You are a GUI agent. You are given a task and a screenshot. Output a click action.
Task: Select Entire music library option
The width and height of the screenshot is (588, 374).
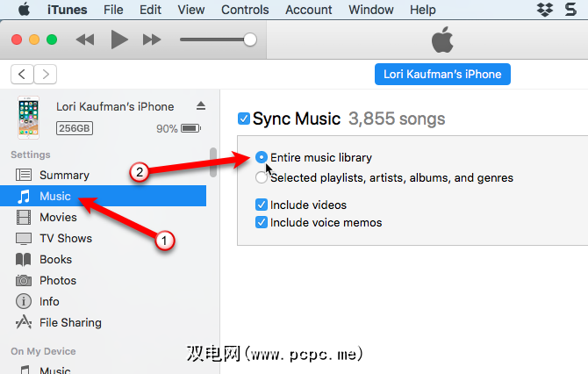tap(262, 158)
